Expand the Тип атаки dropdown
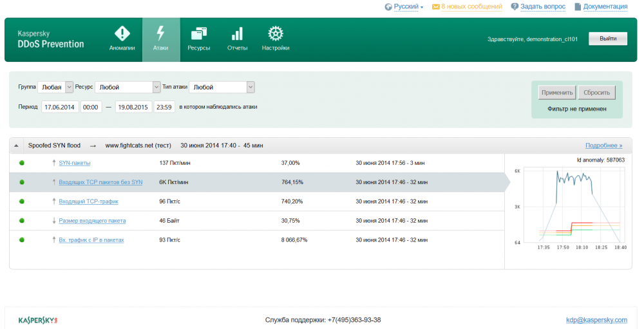This screenshot has width=644, height=329. click(222, 87)
